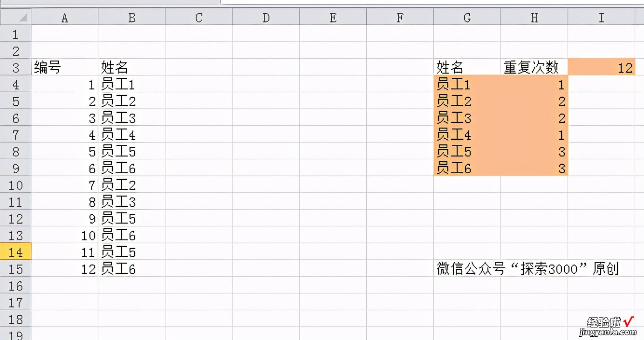
Task: Click 姓名 header cell in column B
Action: [x=132, y=68]
